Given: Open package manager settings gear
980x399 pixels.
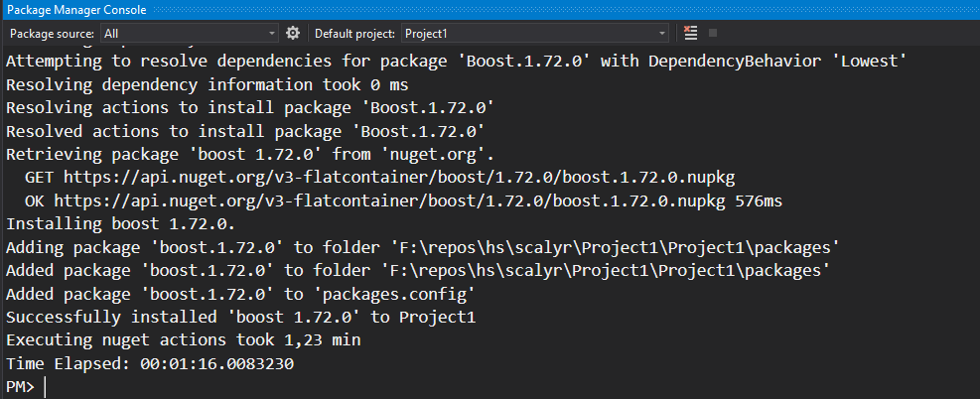Looking at the screenshot, I should (x=293, y=33).
